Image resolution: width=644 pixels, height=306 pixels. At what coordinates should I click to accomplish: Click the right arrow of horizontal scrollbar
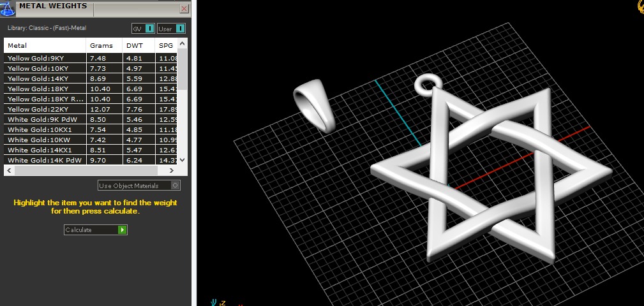[x=172, y=170]
